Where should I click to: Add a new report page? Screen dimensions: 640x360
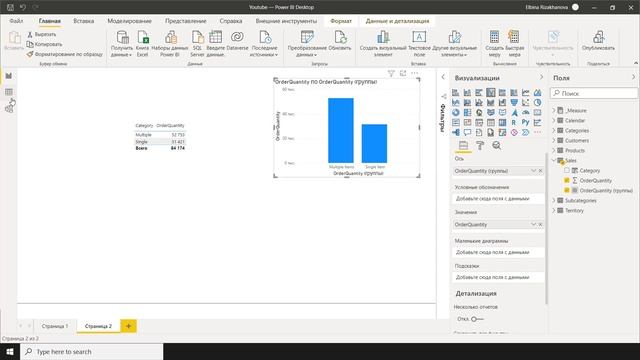coord(129,326)
